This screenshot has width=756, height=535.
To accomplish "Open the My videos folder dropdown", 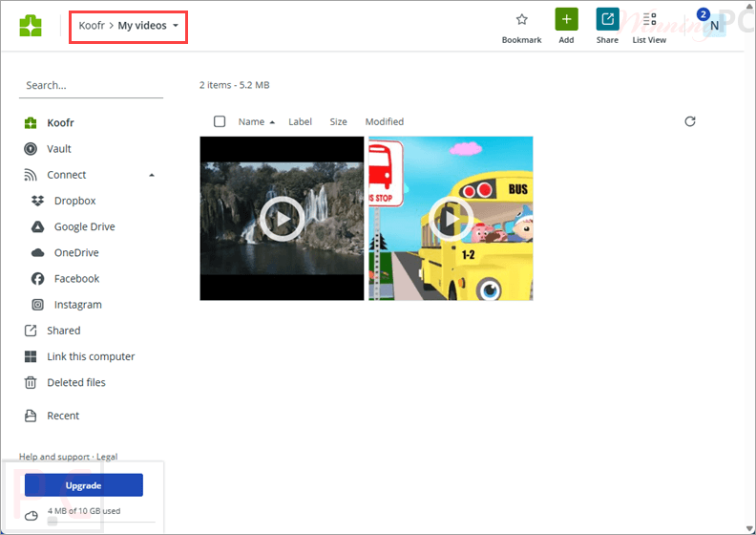I will point(176,26).
